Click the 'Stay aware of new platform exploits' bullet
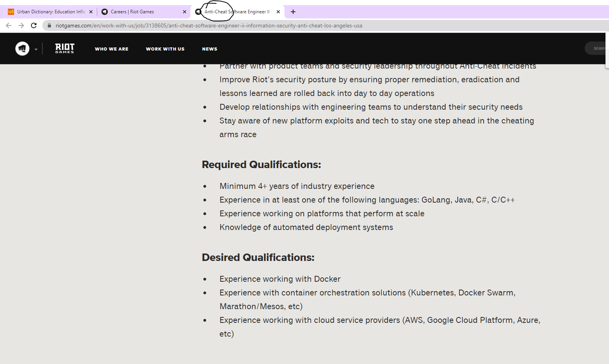 [377, 127]
